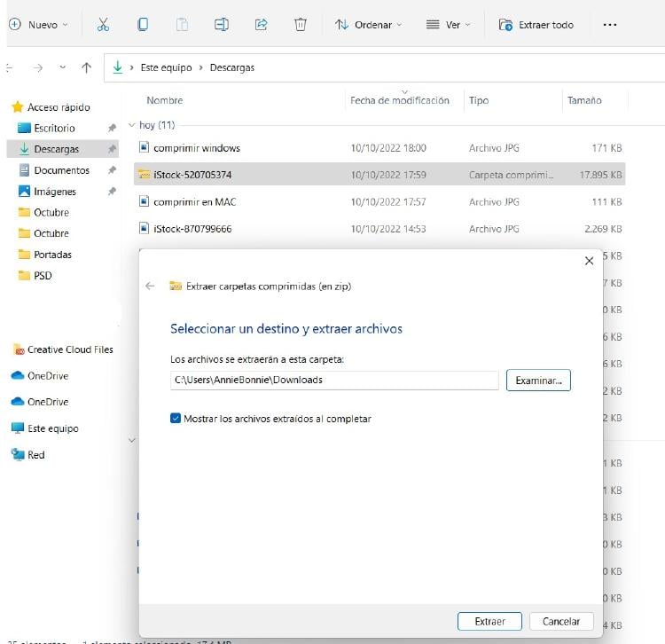The width and height of the screenshot is (665, 644).
Task: Close the extract dialog with X
Action: 589,261
